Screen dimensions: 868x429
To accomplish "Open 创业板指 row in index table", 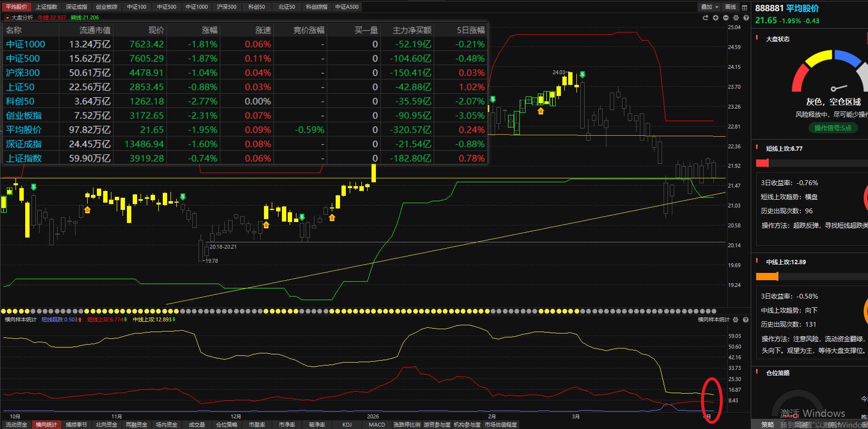I will click(24, 116).
